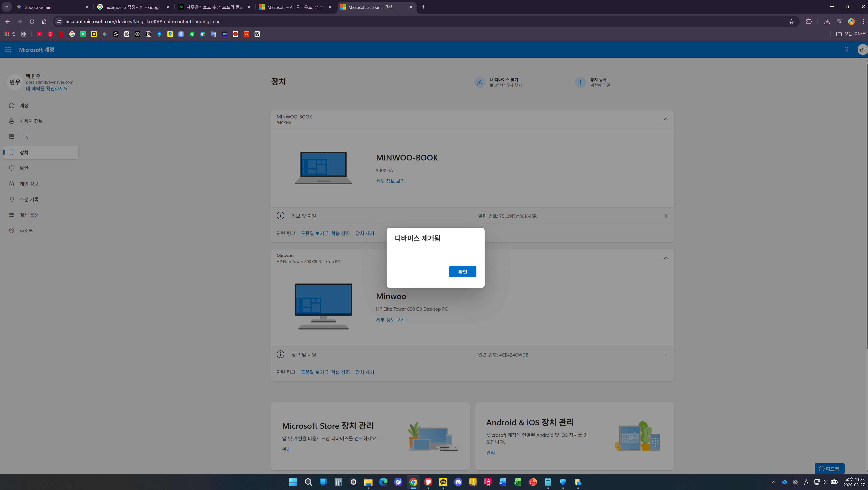This screenshot has height=490, width=868.
Task: Click the 장치 등록 plus icon
Action: (x=580, y=82)
